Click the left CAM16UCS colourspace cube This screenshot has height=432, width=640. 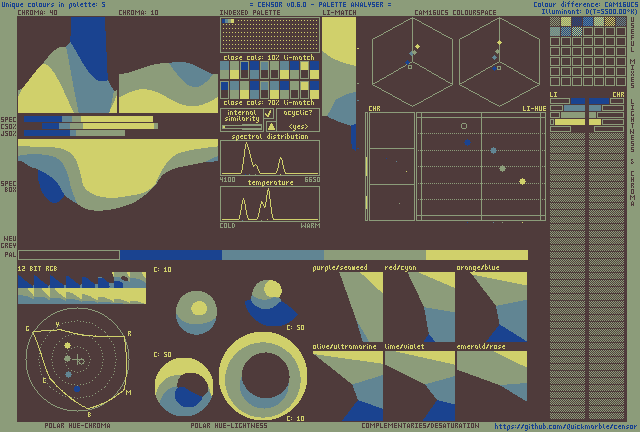pos(412,62)
